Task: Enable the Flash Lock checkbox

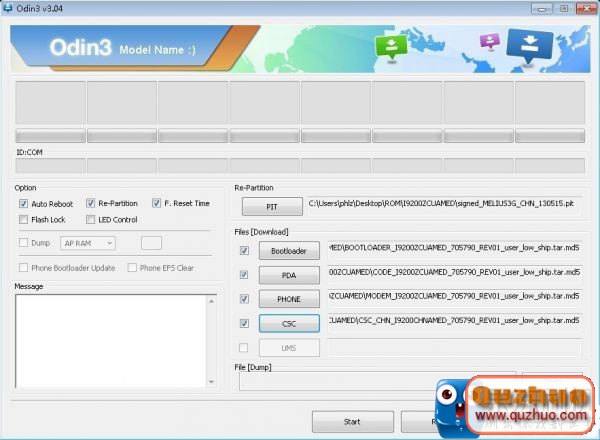Action: (x=23, y=220)
